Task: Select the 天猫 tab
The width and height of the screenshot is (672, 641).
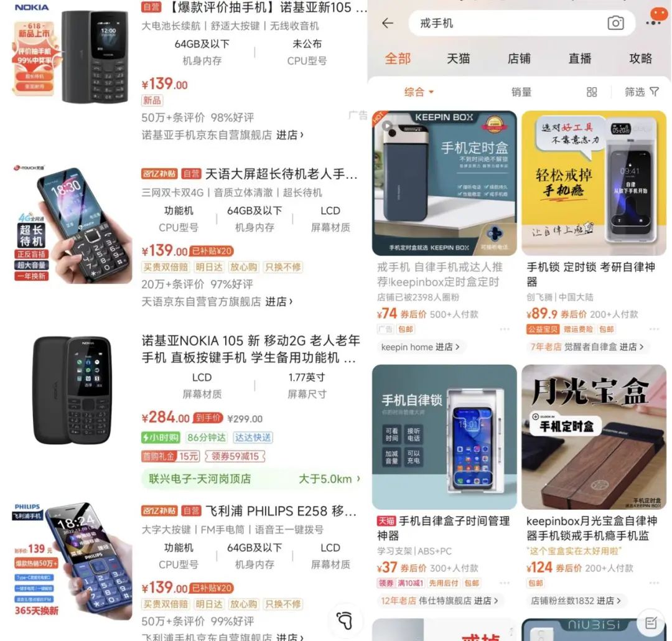Action: 458,58
